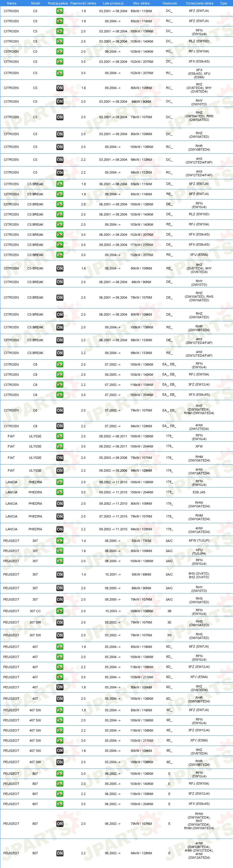The width and height of the screenshot is (233, 868).
Task: Select the diesel ON icon for Citroen C5 1.6
Action: pyautogui.click(x=60, y=88)
